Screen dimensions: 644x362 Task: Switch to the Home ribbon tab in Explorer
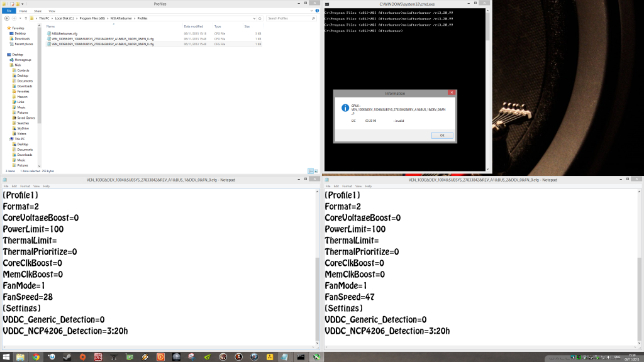(x=23, y=11)
